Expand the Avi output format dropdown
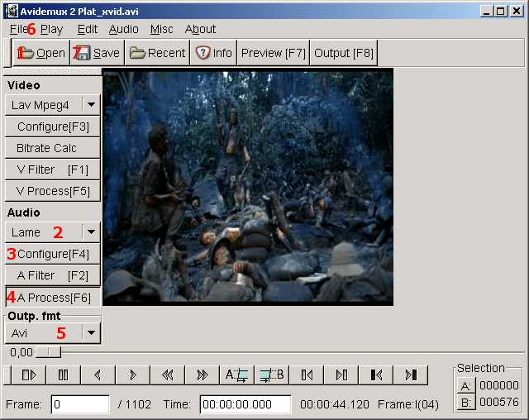529x420 pixels. (x=91, y=333)
